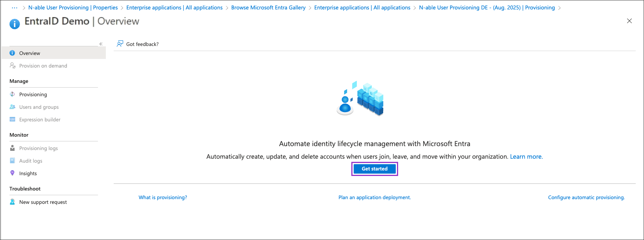The image size is (644, 240).
Task: Expand hidden breadcrumbs via ellipsis
Action: 15,7
